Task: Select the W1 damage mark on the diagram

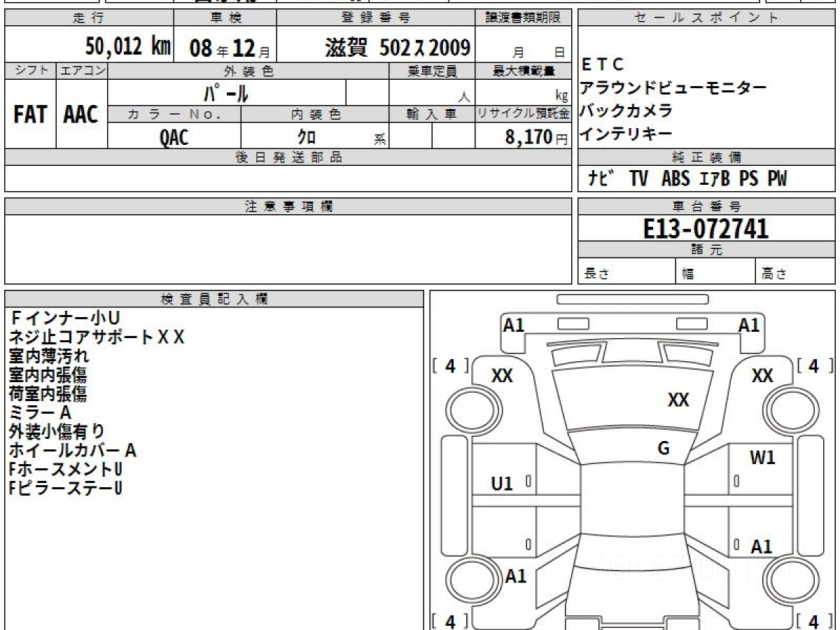Action: (x=762, y=458)
